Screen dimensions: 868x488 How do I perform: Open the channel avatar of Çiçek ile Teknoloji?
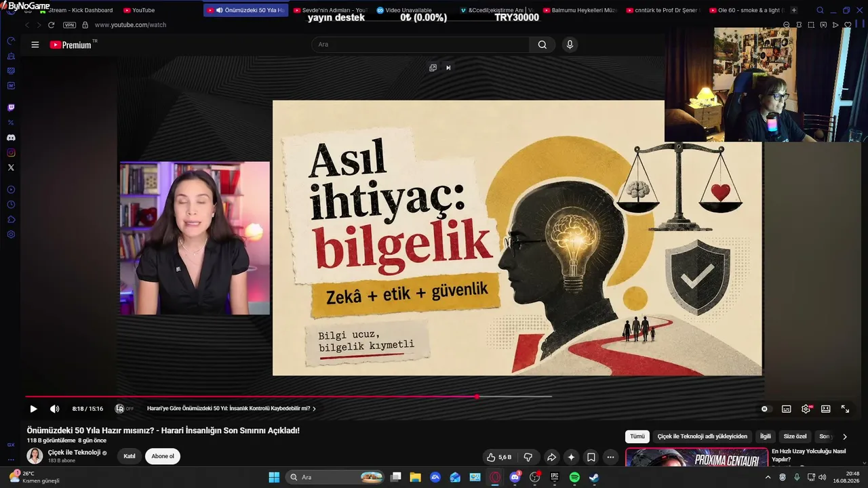[x=35, y=455]
